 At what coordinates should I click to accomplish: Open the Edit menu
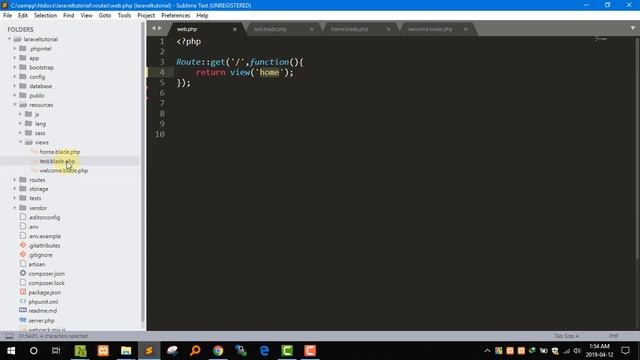coord(23,16)
